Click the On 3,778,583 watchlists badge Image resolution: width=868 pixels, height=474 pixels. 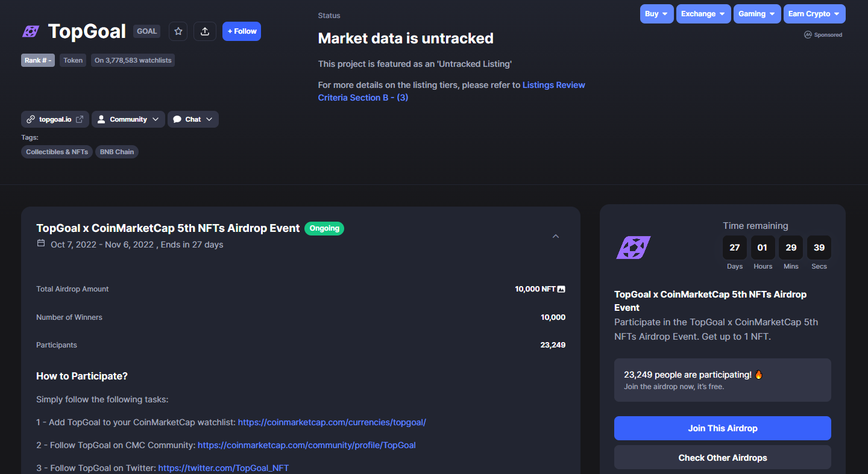133,60
